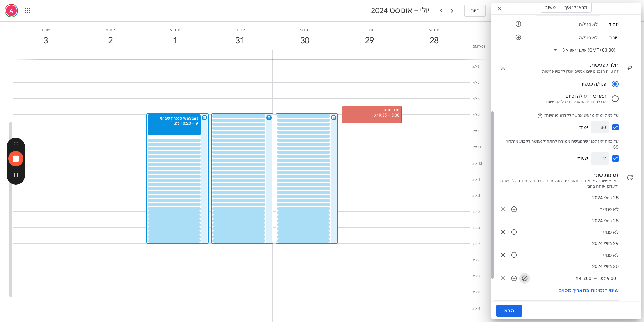
Task: Click the 'הבא' next button
Action: coord(509,311)
